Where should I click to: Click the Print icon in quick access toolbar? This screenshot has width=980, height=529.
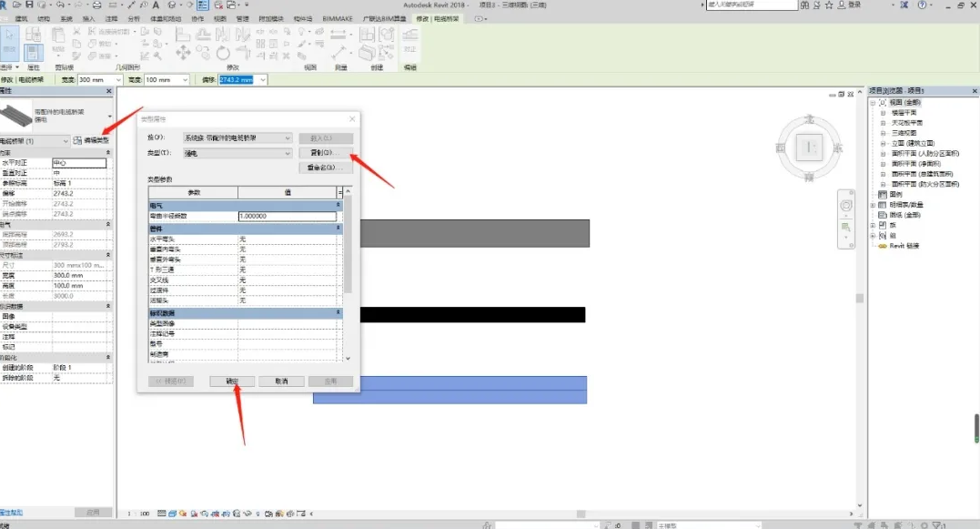coord(96,5)
